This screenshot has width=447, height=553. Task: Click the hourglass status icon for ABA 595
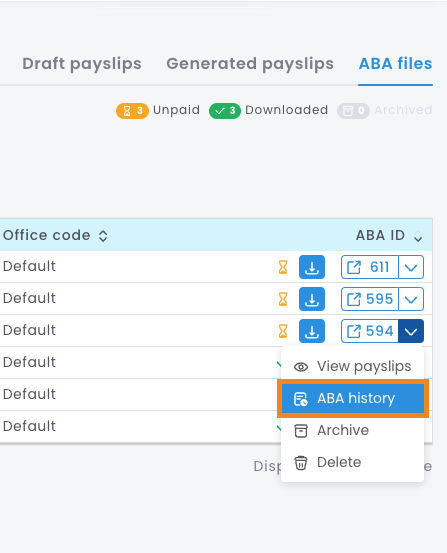pyautogui.click(x=283, y=299)
